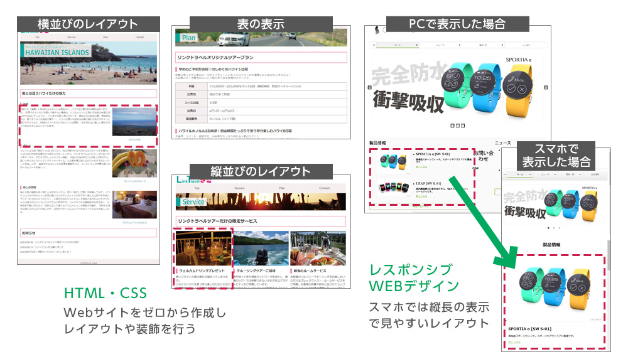Image resolution: width=628 pixels, height=364 pixels.
Task: Tap the ニュース tab on the smartphone page
Action: pos(545,174)
